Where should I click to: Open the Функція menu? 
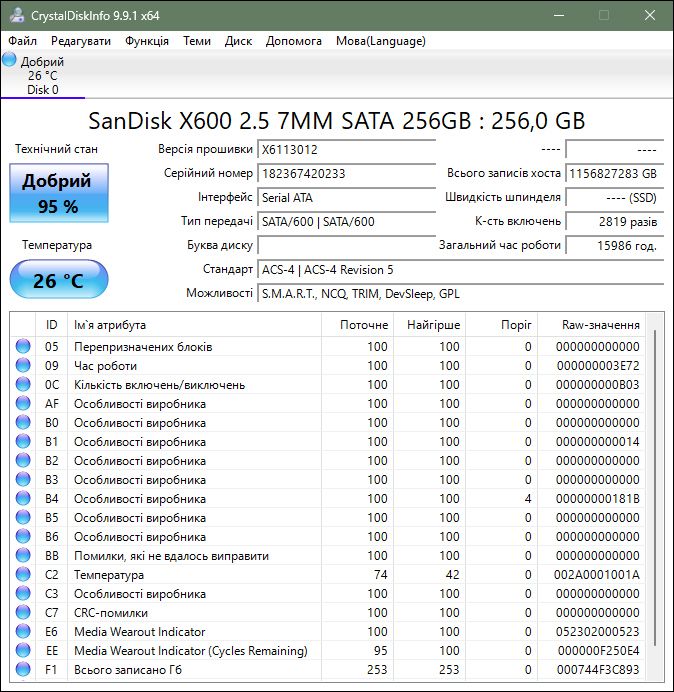(147, 41)
